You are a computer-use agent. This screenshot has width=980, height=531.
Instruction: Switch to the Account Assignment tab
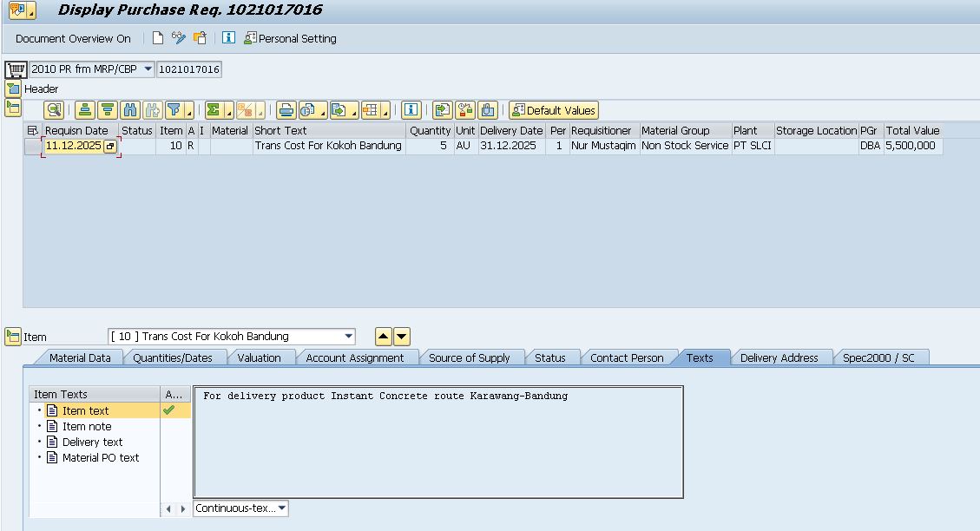pyautogui.click(x=354, y=357)
